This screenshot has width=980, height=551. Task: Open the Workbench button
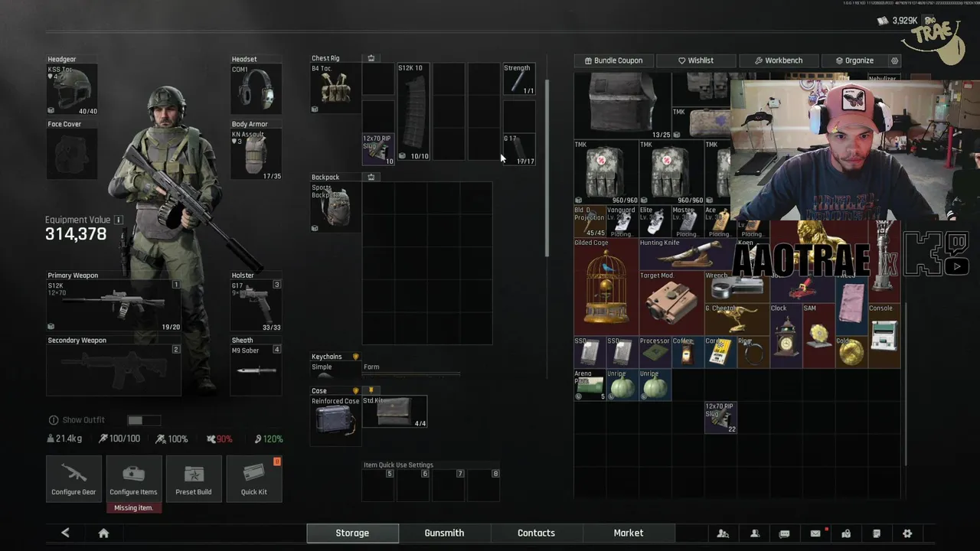click(778, 60)
